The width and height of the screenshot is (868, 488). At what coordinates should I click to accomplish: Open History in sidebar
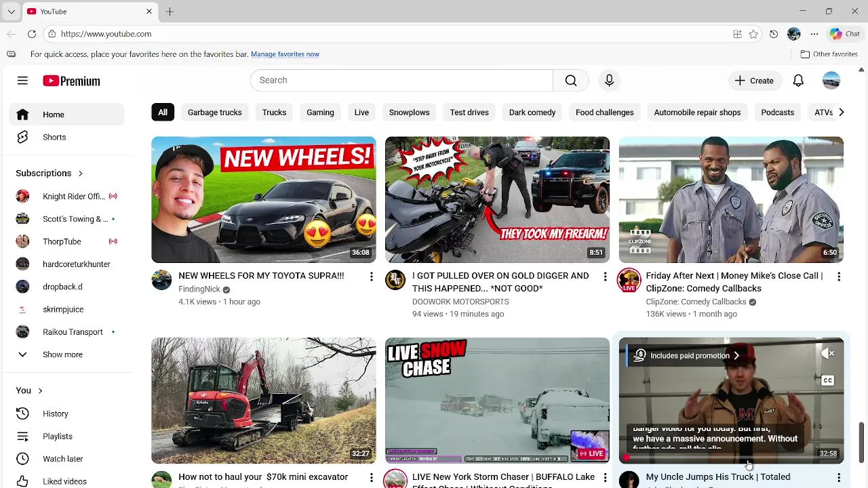click(x=66, y=413)
